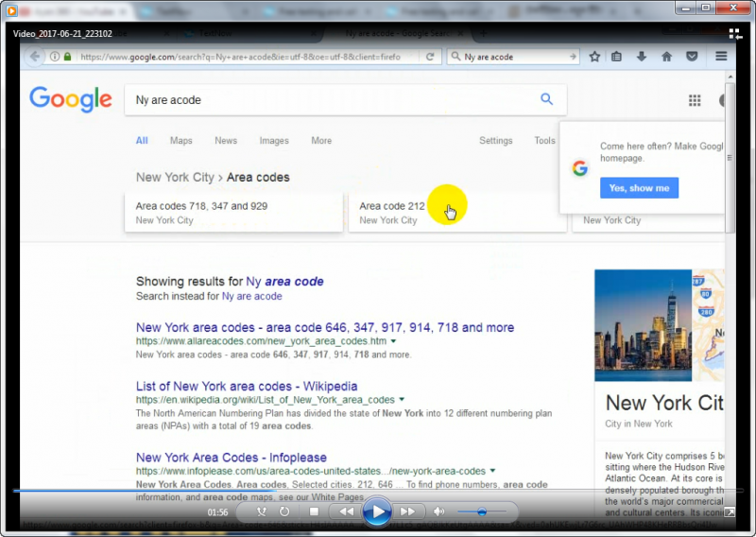Open full screen view icon in player
The image size is (756, 537).
coord(730,511)
